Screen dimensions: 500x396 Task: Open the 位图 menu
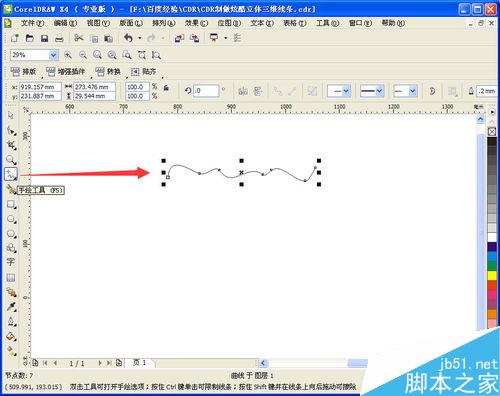229,23
